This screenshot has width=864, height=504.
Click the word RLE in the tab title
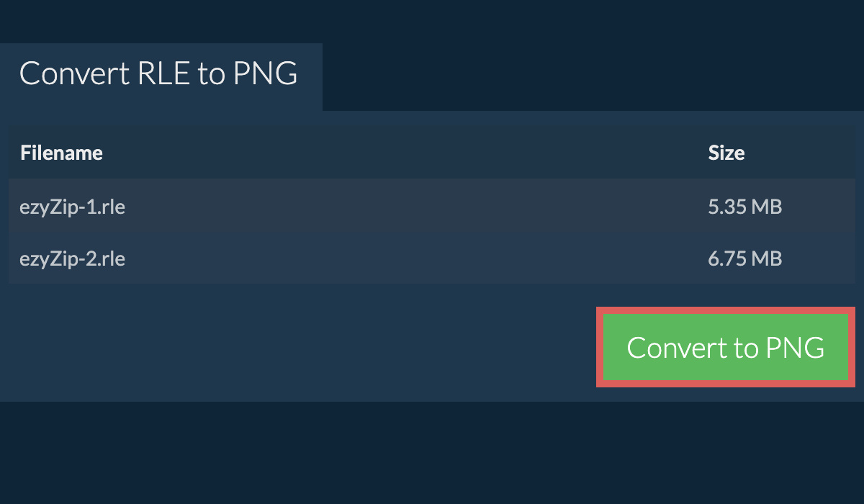click(155, 74)
